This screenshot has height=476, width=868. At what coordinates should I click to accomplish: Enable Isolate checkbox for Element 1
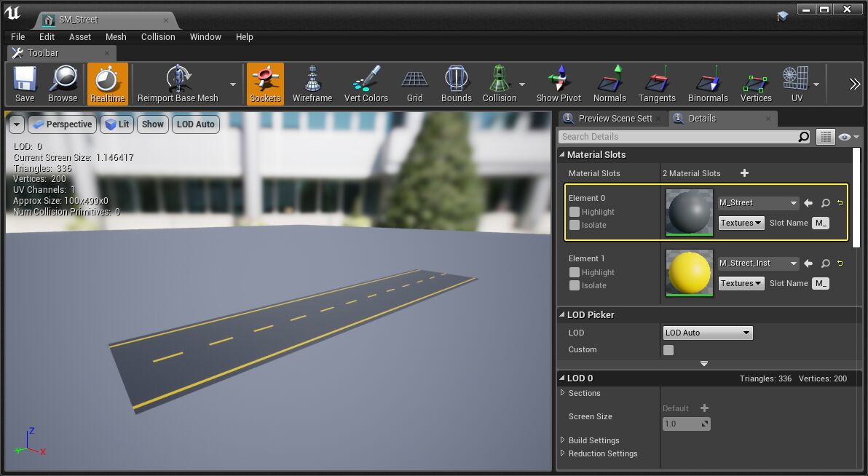[x=575, y=285]
